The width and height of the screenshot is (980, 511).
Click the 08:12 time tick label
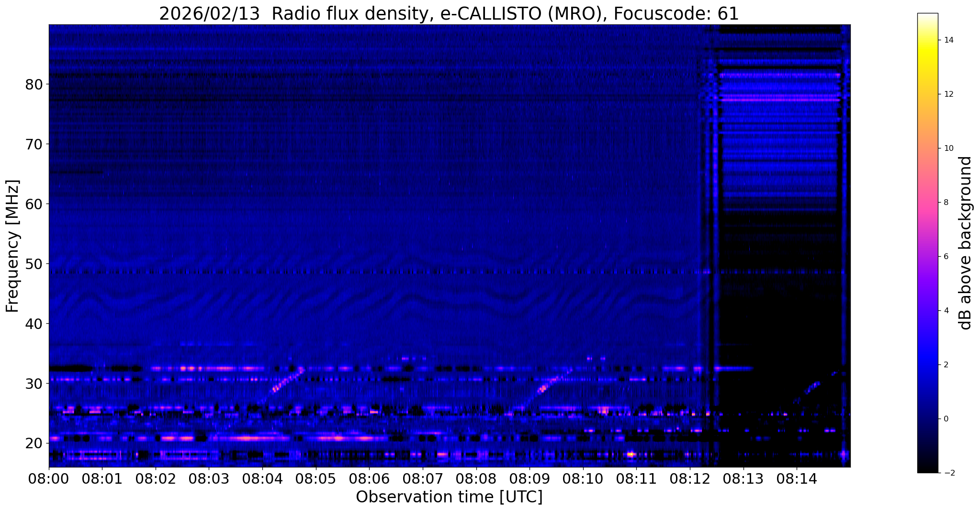tap(690, 478)
